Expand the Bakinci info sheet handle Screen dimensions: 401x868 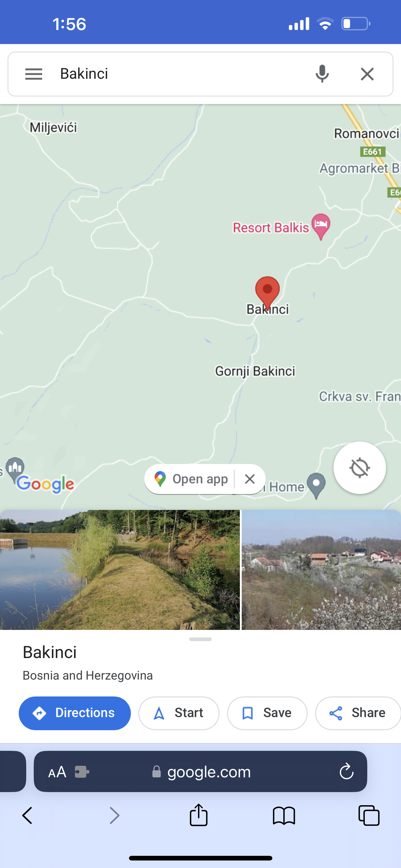[x=200, y=639]
